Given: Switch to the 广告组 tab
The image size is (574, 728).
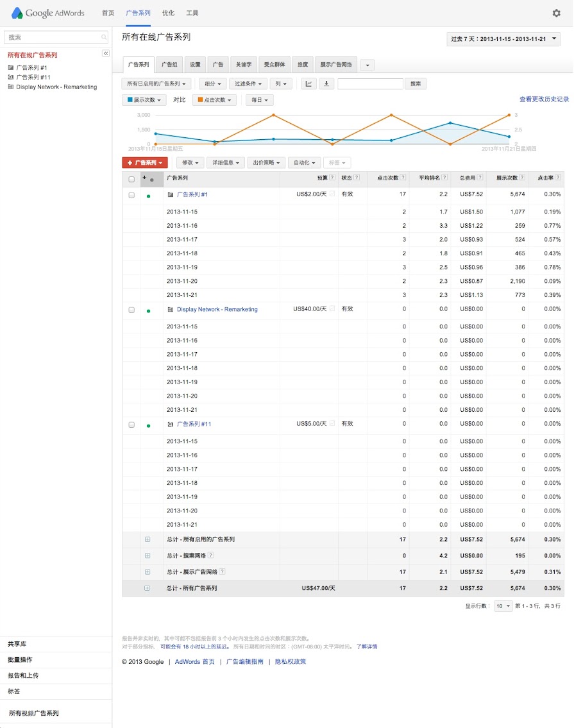Looking at the screenshot, I should click(169, 65).
